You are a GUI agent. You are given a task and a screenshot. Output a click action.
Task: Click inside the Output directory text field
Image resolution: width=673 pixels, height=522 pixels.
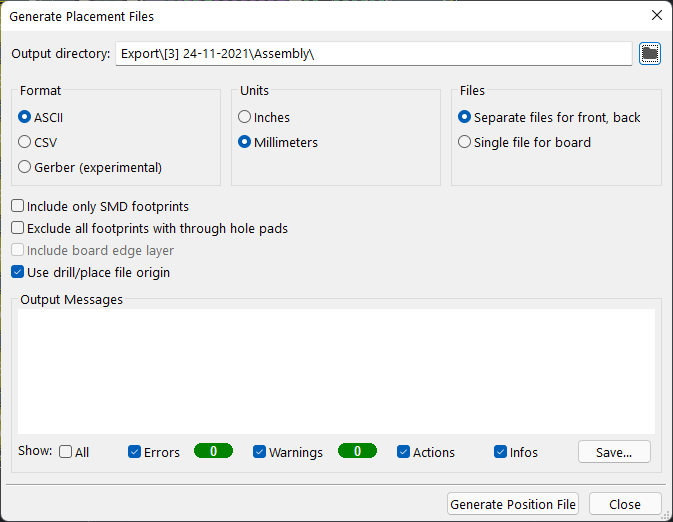pyautogui.click(x=373, y=54)
